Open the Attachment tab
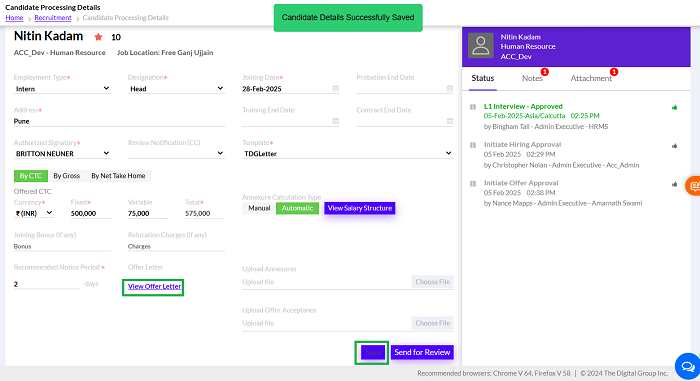This screenshot has height=381, width=700. coord(591,78)
